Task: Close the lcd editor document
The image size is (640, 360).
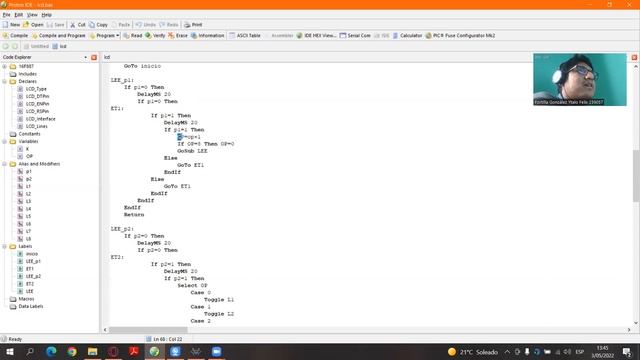Action: tap(634, 57)
